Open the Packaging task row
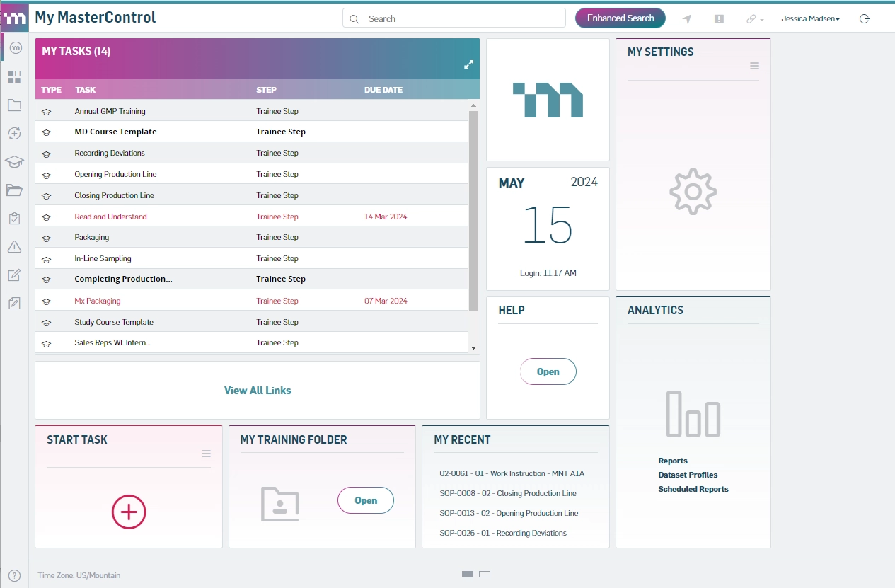The image size is (895, 588). point(252,237)
